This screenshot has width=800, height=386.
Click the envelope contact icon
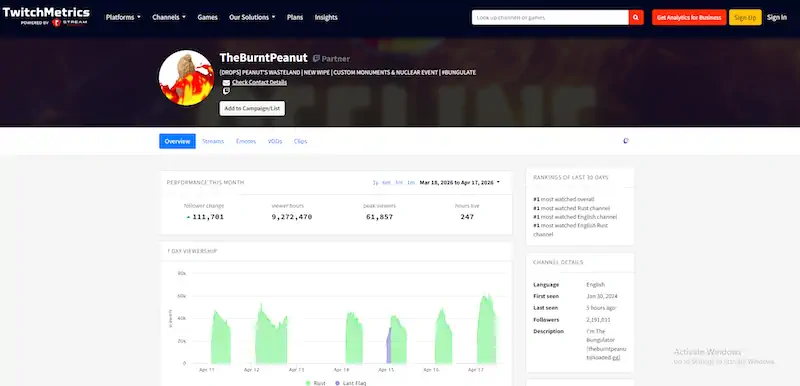point(226,83)
